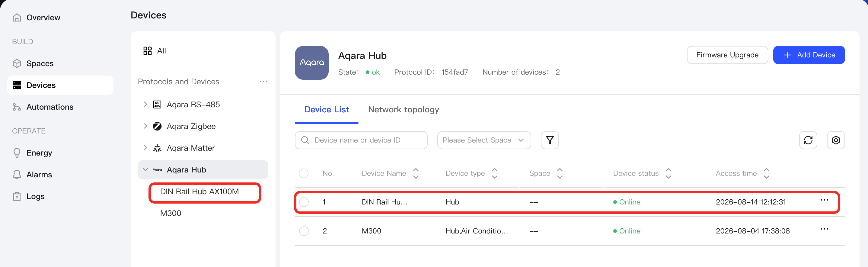Open the Overview page
868x267 pixels.
coord(37,18)
